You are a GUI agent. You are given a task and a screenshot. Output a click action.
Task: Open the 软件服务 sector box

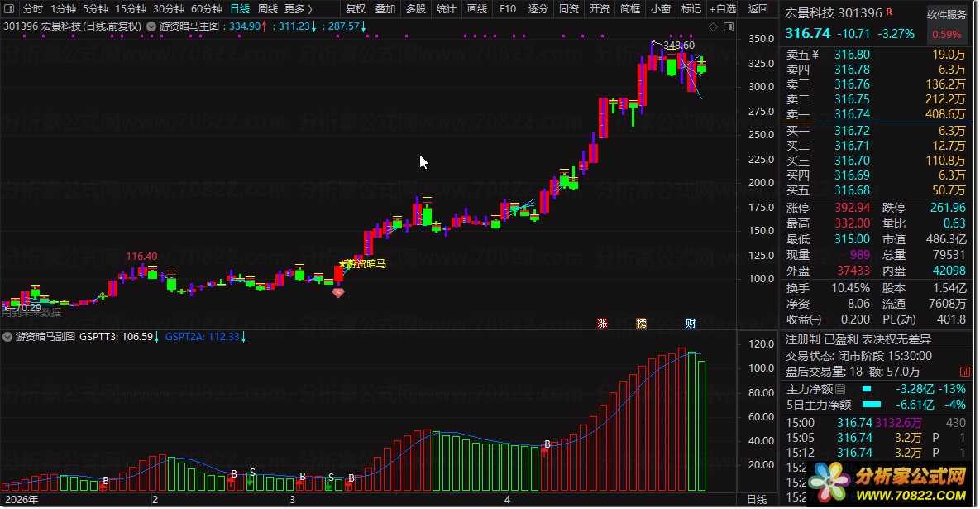click(x=946, y=14)
